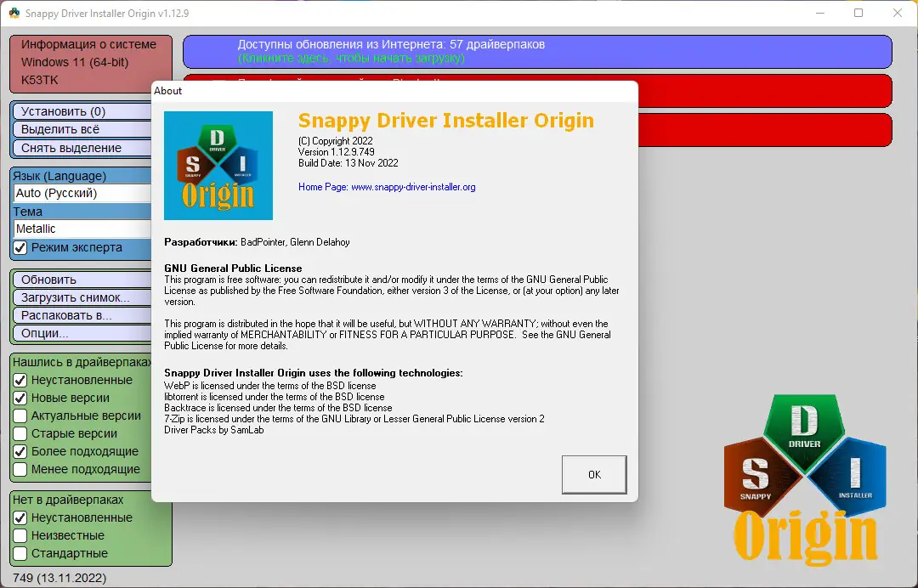Viewport: 918px width, 588px height.
Task: Click the K53TK model name text
Action: 40,80
